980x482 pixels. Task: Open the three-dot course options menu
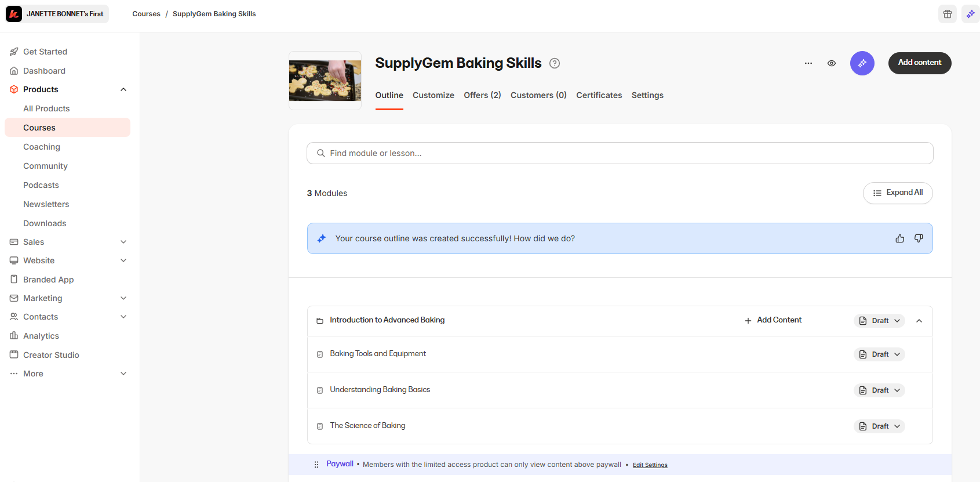808,63
